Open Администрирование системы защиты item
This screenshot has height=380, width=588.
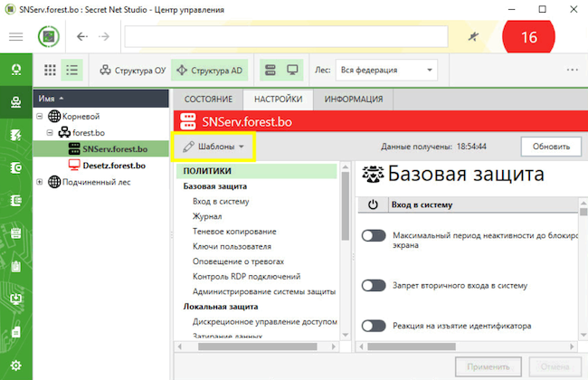[x=264, y=291]
